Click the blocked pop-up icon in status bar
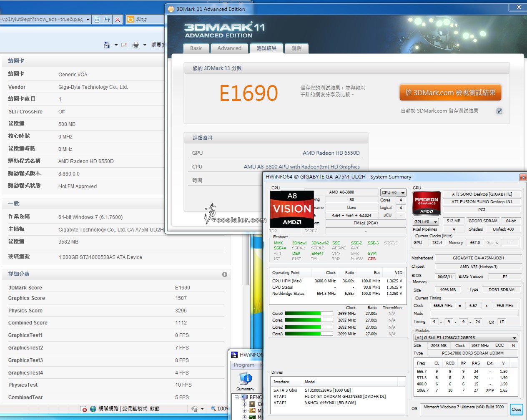Image resolution: width=527 pixels, height=420 pixels. coord(83,409)
